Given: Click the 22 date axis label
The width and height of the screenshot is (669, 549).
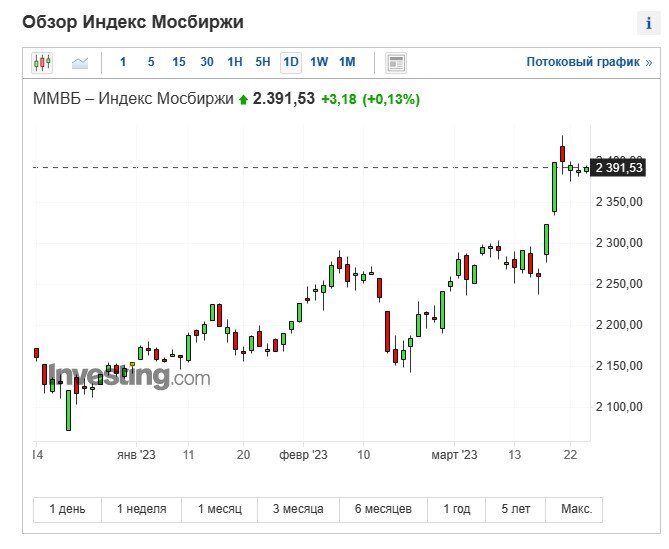Looking at the screenshot, I should pyautogui.click(x=570, y=455).
